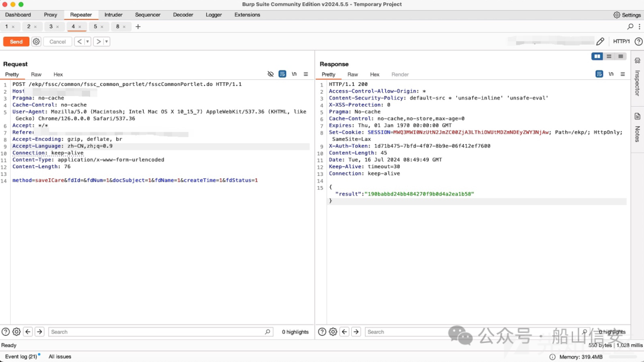This screenshot has width=644, height=362.
Task: Toggle hide non-printable eye icon in Request
Action: (270, 74)
